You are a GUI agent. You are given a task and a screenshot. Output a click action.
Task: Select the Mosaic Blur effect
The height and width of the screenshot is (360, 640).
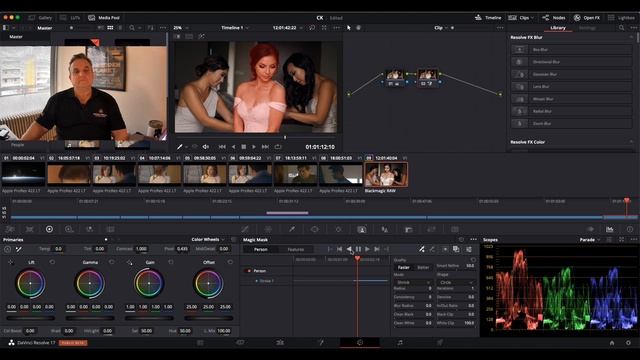click(x=571, y=99)
